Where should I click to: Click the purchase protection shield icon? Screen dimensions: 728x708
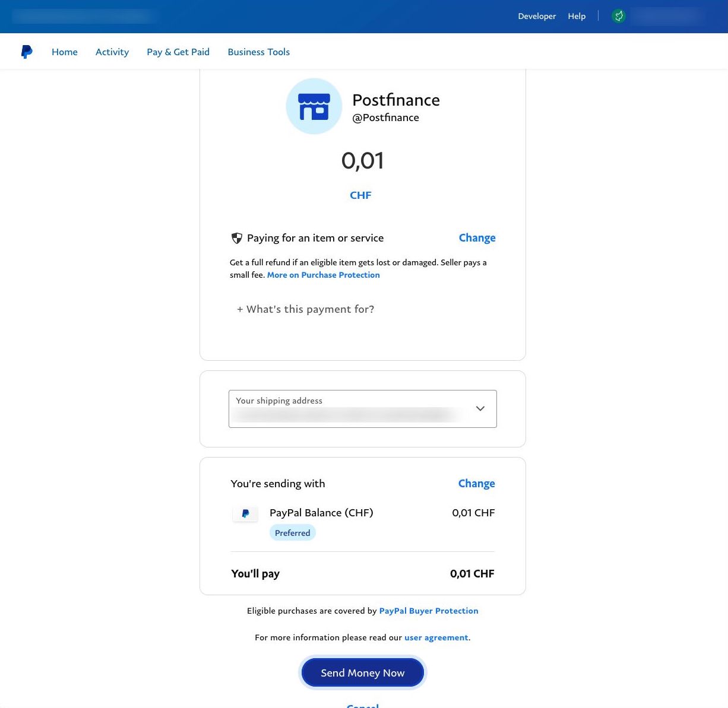point(236,238)
